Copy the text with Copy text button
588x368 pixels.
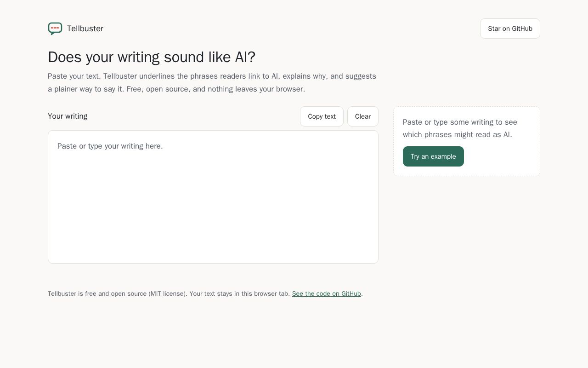[322, 116]
